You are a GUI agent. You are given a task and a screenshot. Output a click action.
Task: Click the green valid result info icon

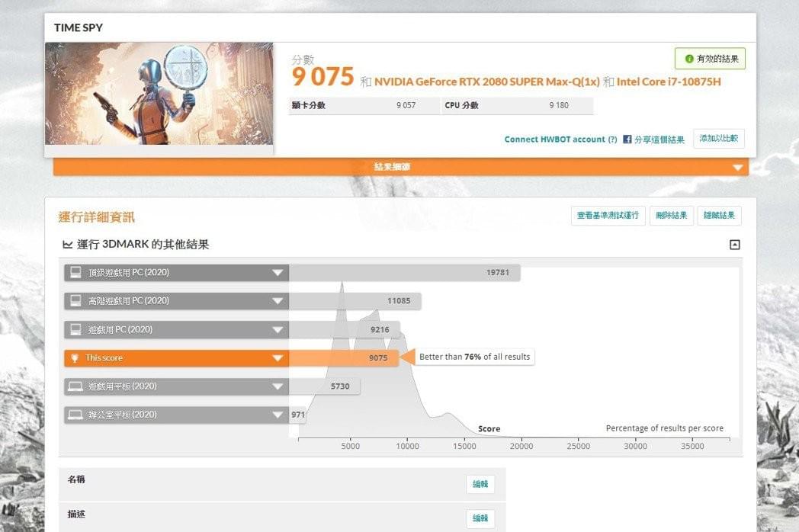(689, 59)
